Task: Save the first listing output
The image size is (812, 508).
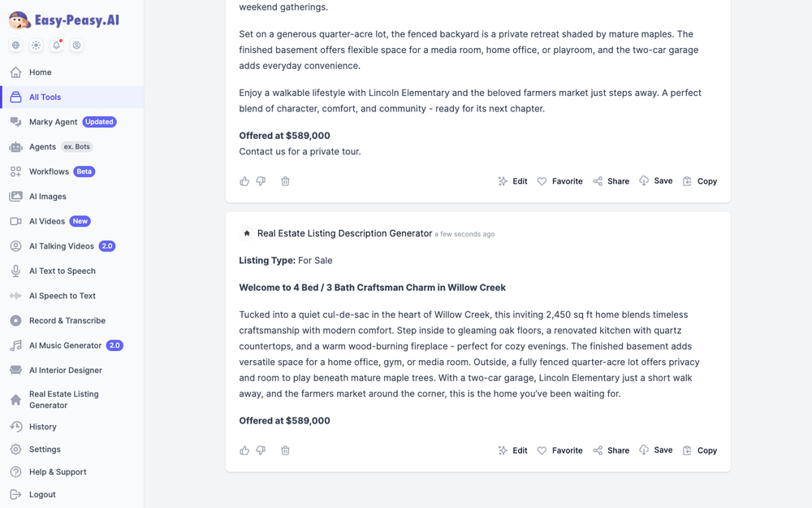Action: pyautogui.click(x=655, y=181)
